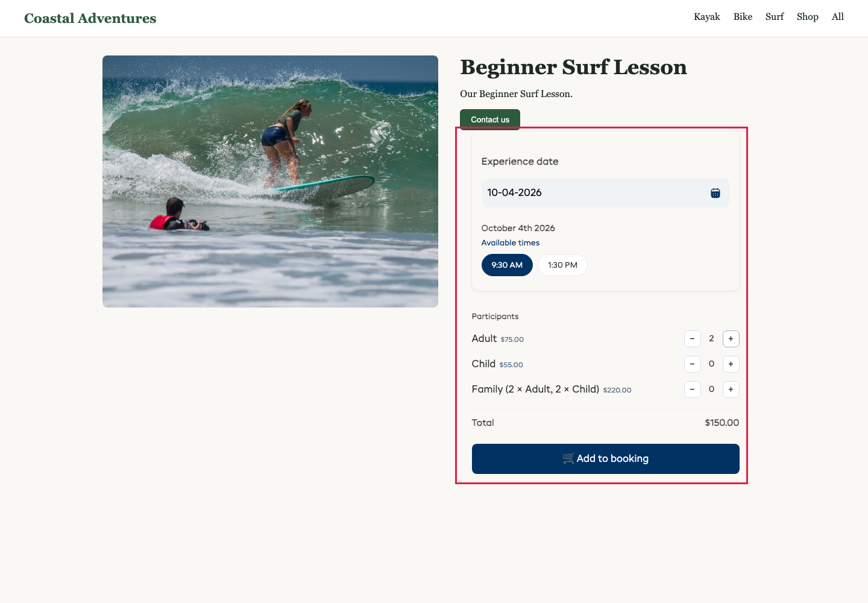The height and width of the screenshot is (603, 868).
Task: Click the October 4th 2026 date text
Action: point(518,228)
